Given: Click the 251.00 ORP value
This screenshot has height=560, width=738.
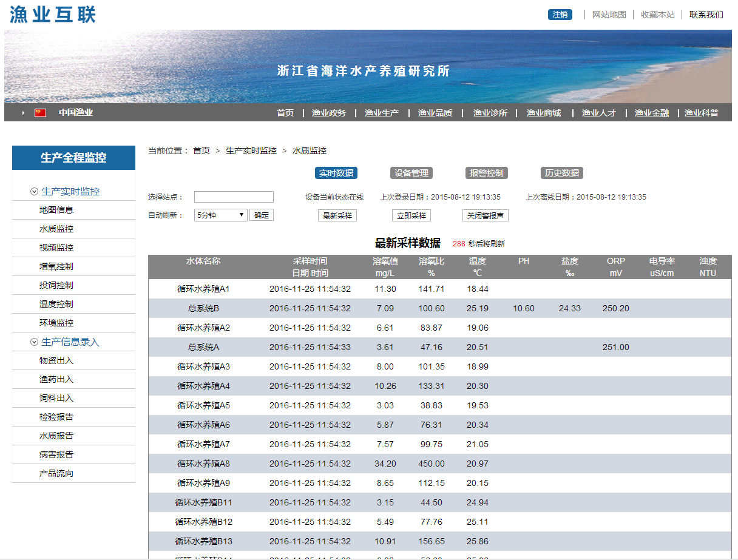Looking at the screenshot, I should [616, 348].
